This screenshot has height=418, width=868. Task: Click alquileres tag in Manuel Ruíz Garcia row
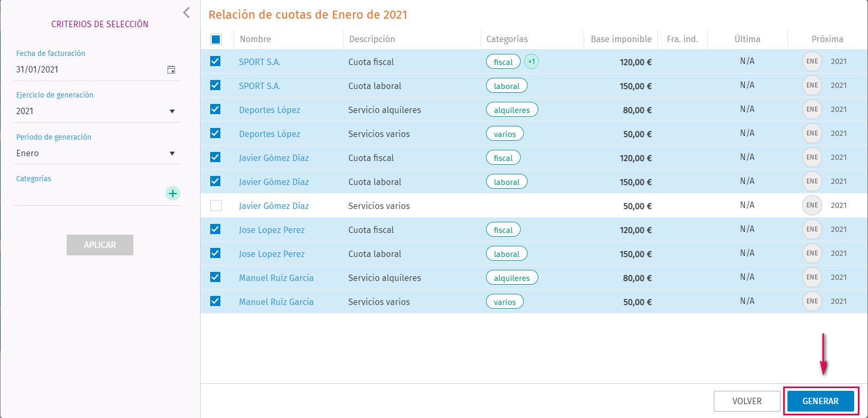(512, 278)
